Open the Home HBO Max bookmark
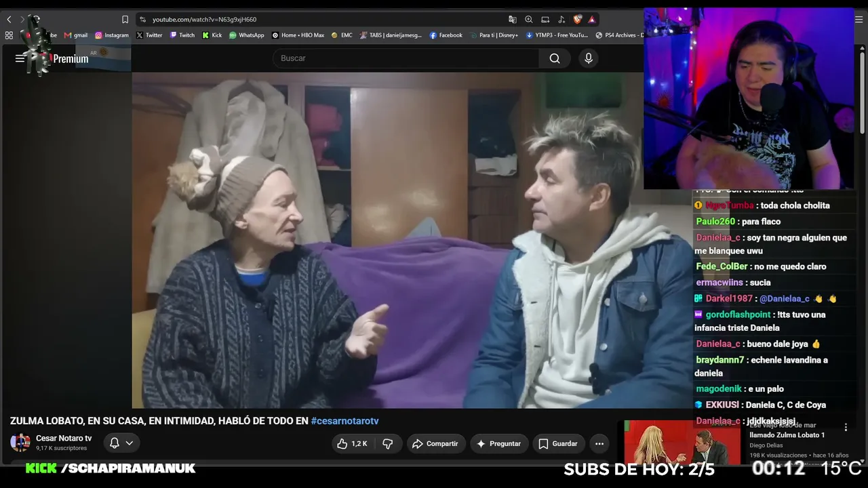This screenshot has width=868, height=488. (298, 35)
